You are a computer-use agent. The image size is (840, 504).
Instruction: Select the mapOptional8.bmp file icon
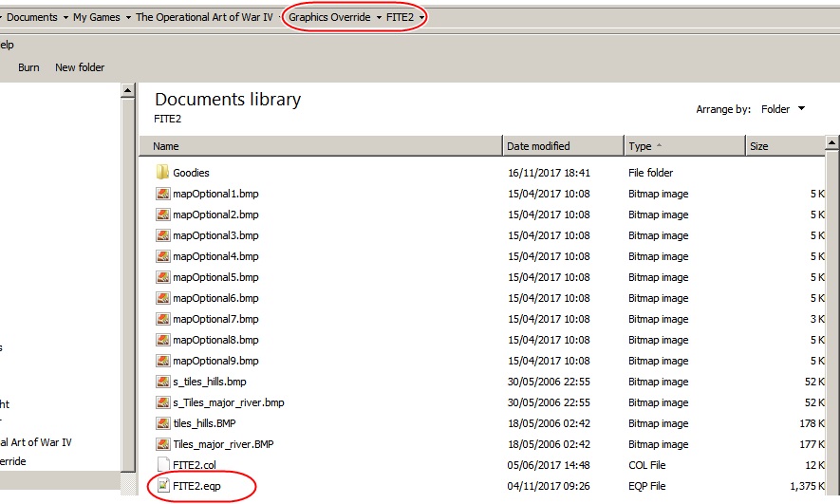click(x=163, y=340)
